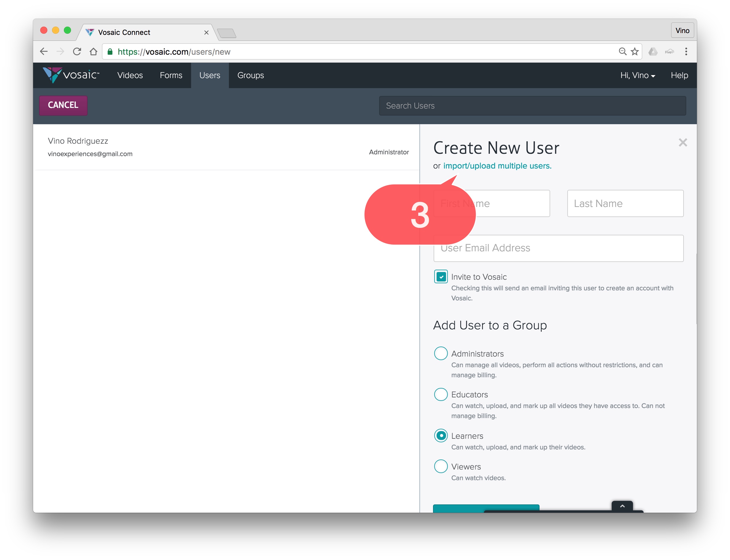Switch to the Groups menu
Viewport: 730px width, 560px height.
[x=251, y=75]
